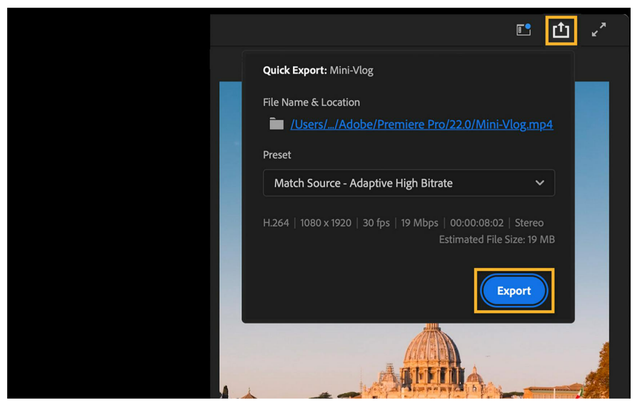Click the blue Export button
This screenshot has height=408, width=640.
(514, 291)
